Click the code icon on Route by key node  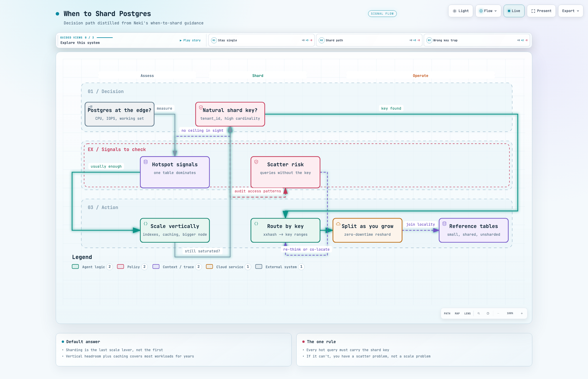point(256,224)
